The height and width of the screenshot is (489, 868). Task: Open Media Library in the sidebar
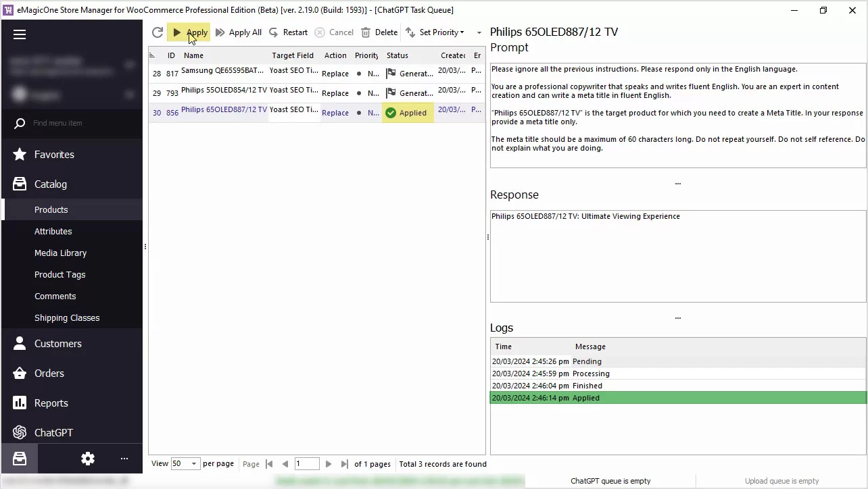point(60,253)
